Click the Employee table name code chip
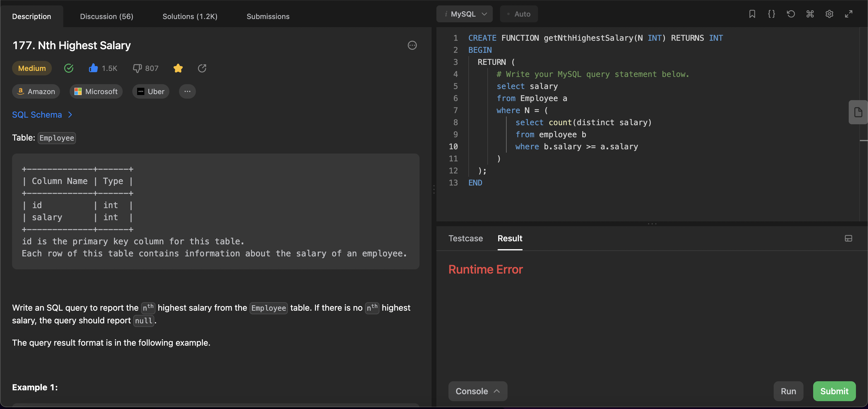Viewport: 868px width, 409px height. 57,138
